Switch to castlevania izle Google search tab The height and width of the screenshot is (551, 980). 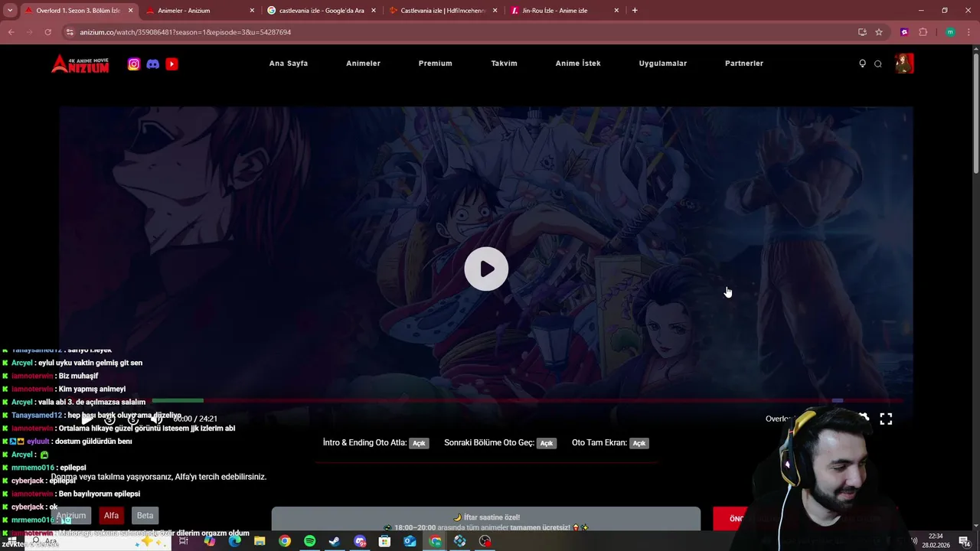point(322,11)
